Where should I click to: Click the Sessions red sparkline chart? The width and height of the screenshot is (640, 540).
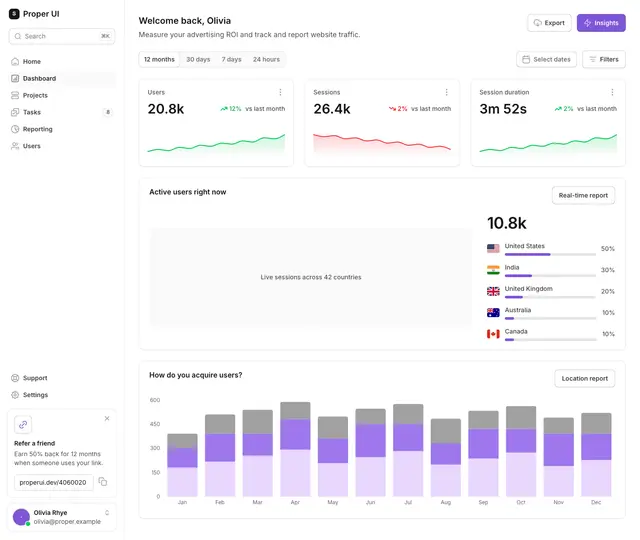pyautogui.click(x=382, y=143)
